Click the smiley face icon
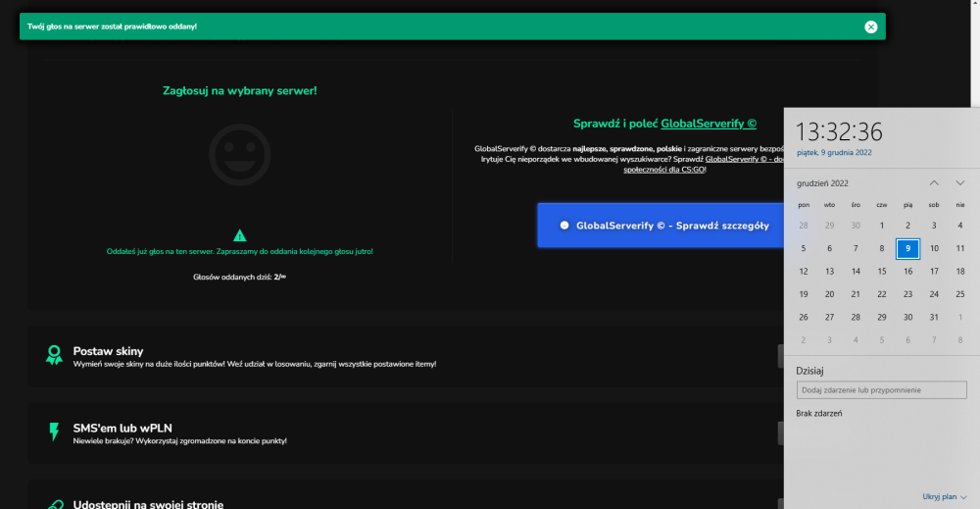The image size is (980, 509). 239,154
